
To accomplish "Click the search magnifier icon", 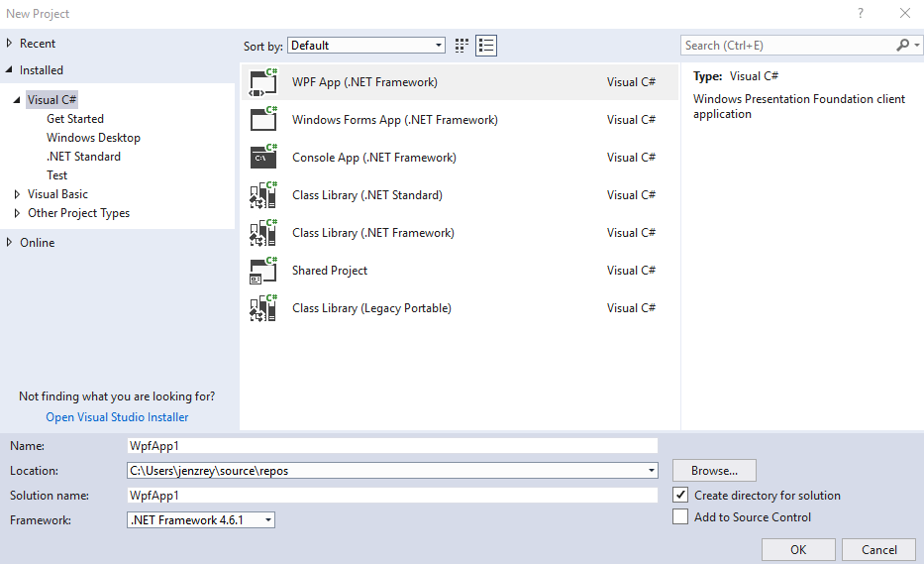I will 902,45.
